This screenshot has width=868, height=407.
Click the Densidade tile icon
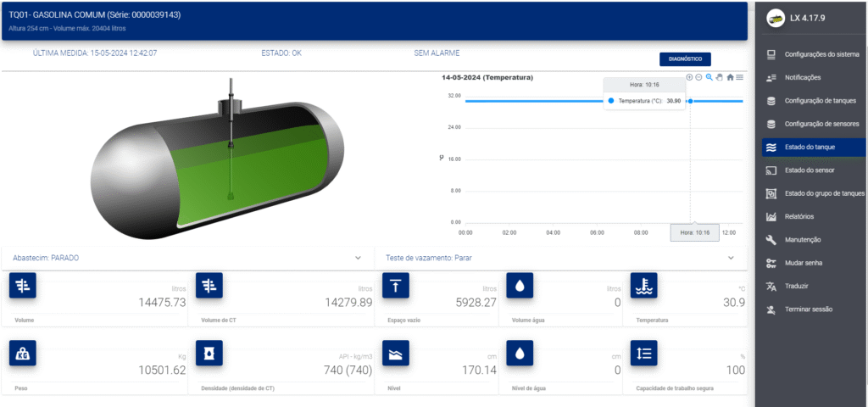click(x=209, y=353)
